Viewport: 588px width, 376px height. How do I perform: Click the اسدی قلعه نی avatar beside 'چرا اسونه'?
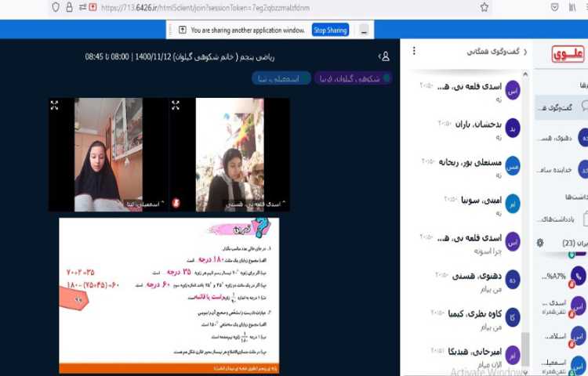[512, 241]
